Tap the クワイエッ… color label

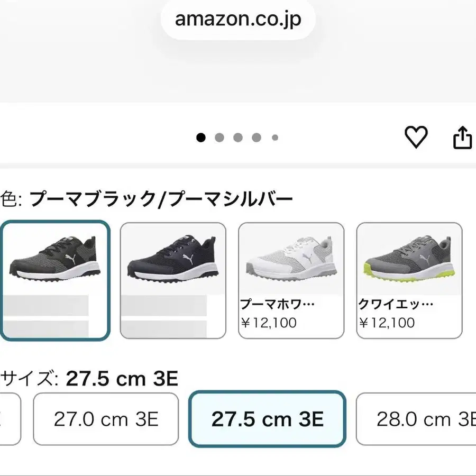pyautogui.click(x=396, y=305)
